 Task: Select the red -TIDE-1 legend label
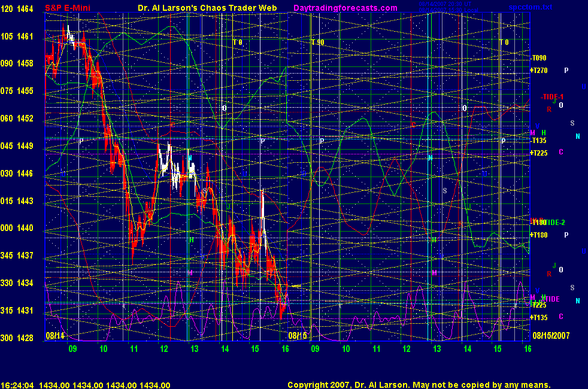(552, 97)
